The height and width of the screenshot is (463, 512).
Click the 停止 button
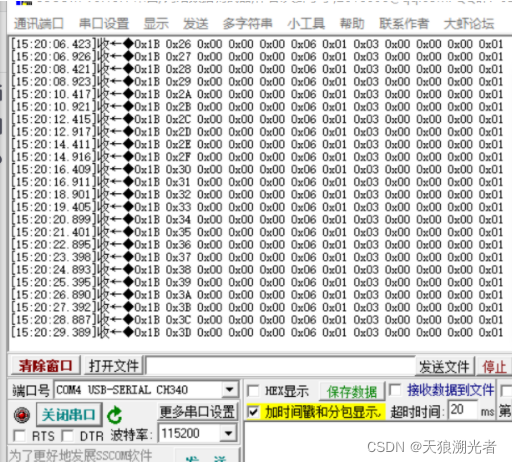click(x=494, y=367)
